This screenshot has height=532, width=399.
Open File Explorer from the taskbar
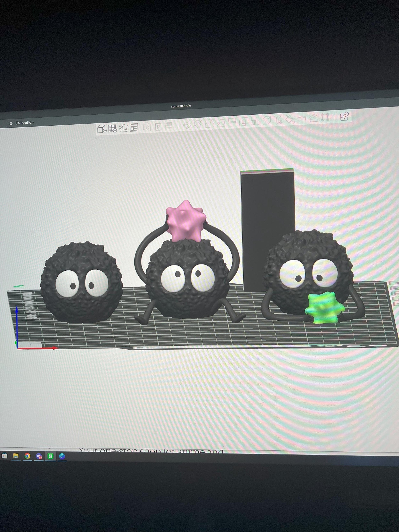16,456
